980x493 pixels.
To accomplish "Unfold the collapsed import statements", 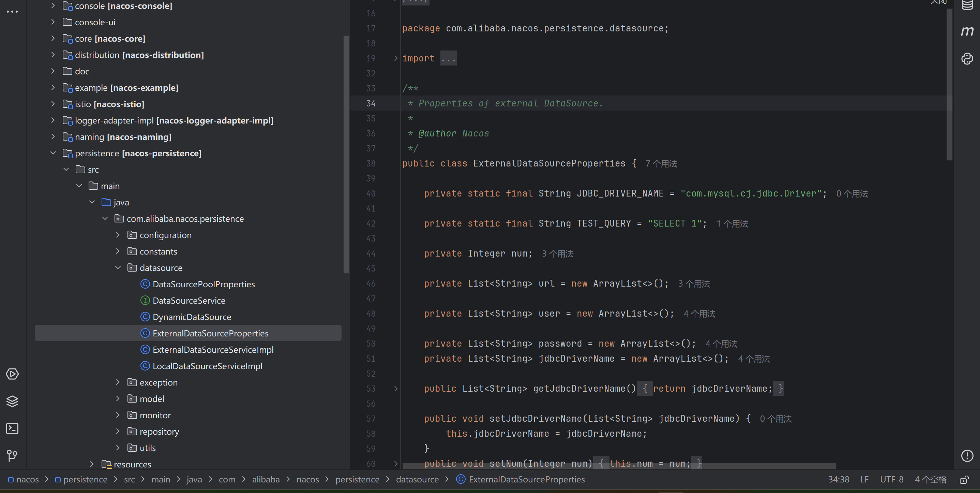I will (396, 58).
